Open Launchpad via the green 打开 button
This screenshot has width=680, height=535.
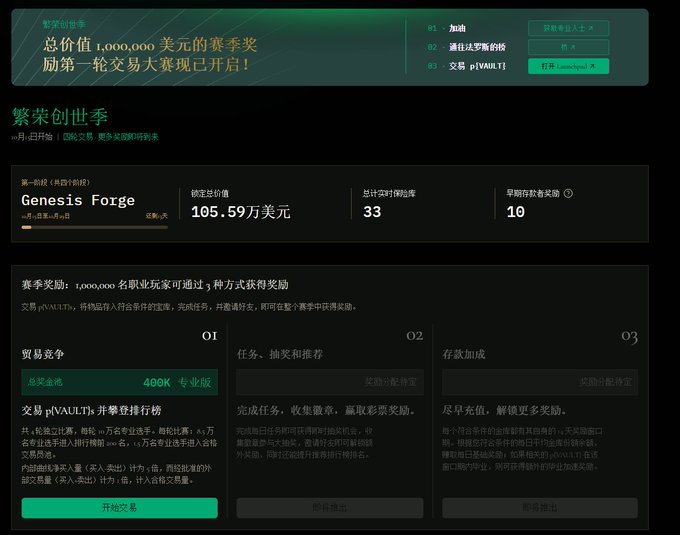pos(568,66)
